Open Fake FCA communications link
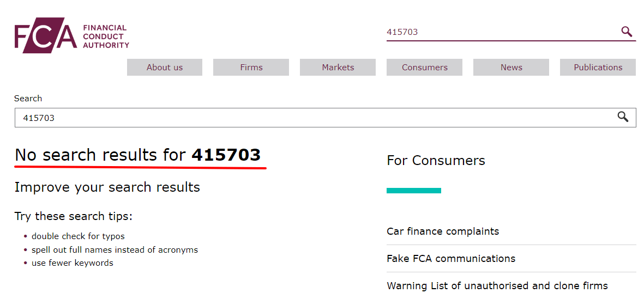The height and width of the screenshot is (299, 644). pyautogui.click(x=451, y=258)
